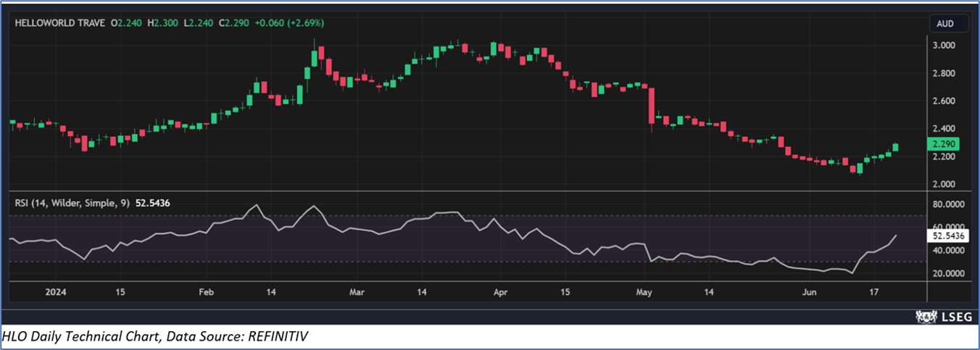
Task: Click the LSEG logo
Action: pos(942,316)
